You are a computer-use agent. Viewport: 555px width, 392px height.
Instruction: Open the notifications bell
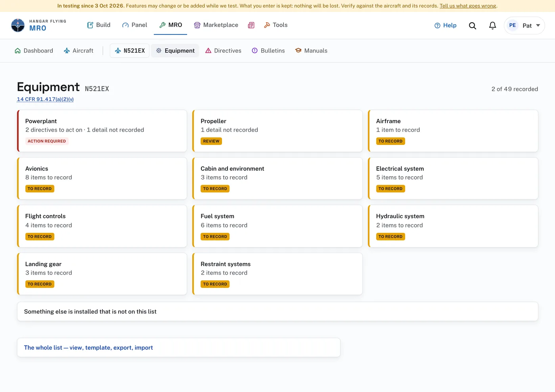(x=492, y=26)
